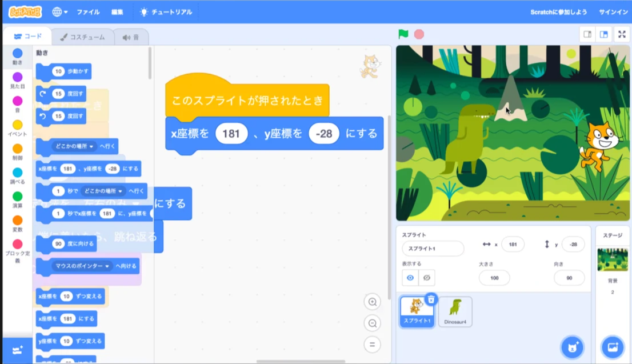Open the language globe menu
632x364 pixels.
click(59, 11)
